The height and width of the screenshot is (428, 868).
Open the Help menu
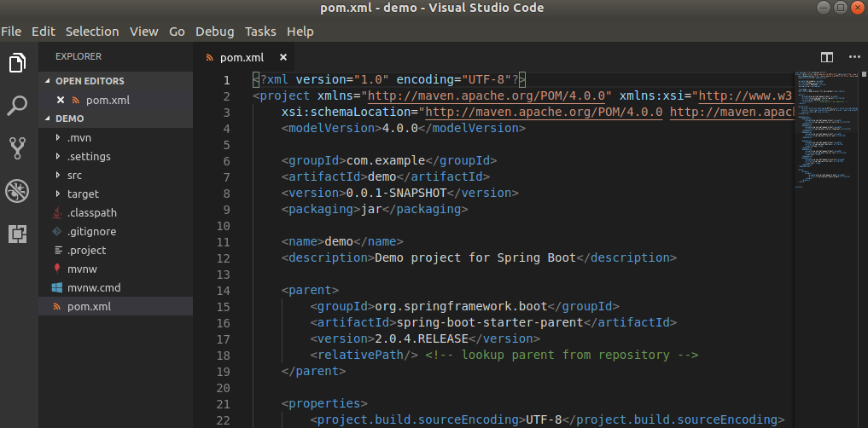click(x=300, y=32)
